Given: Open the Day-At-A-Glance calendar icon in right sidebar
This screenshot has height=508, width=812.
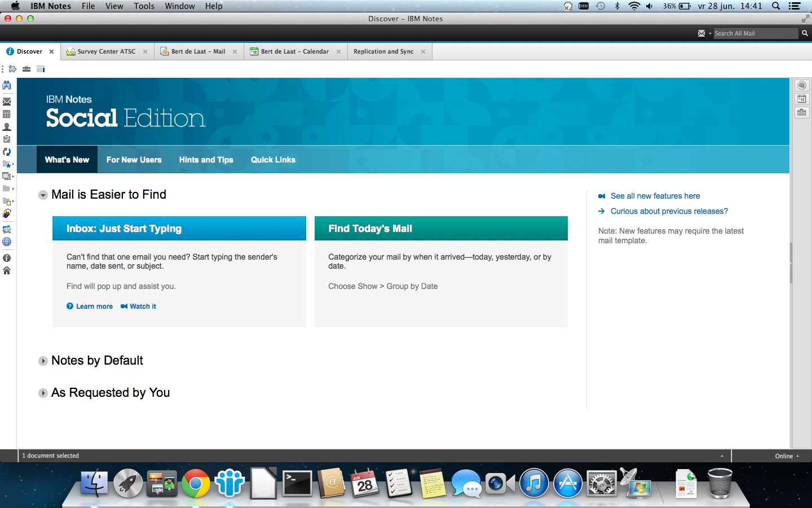Looking at the screenshot, I should click(x=802, y=99).
